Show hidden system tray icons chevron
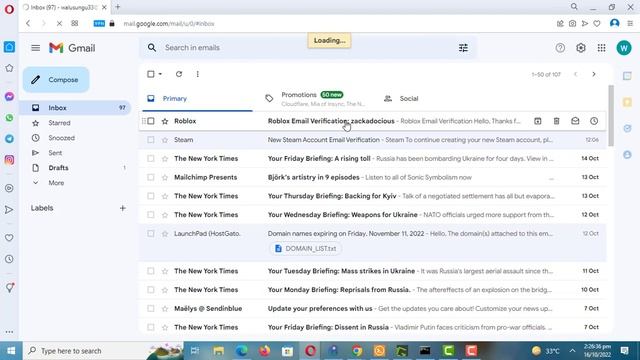640x360 pixels. [572, 351]
